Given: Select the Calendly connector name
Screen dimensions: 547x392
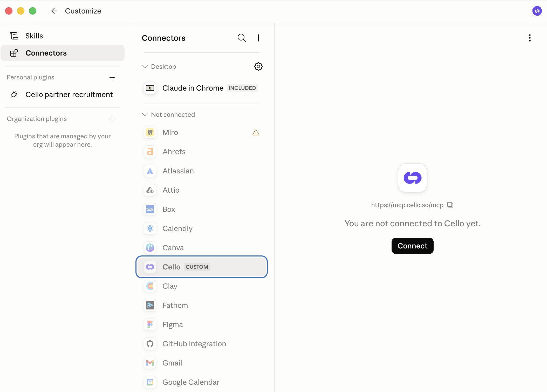Looking at the screenshot, I should (177, 228).
